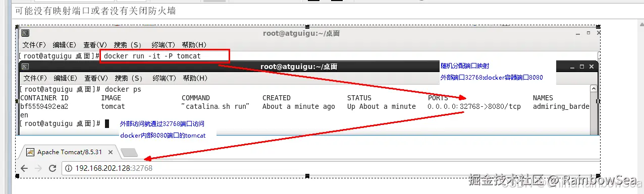Maximize the front terminal window
The height and width of the screenshot is (194, 644).
pyautogui.click(x=582, y=67)
